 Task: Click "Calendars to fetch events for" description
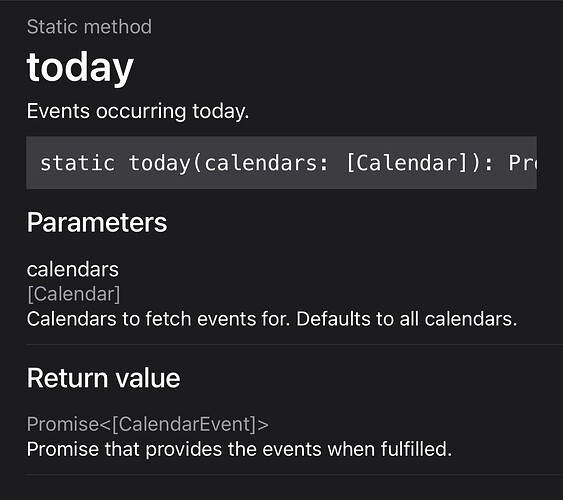click(x=158, y=319)
